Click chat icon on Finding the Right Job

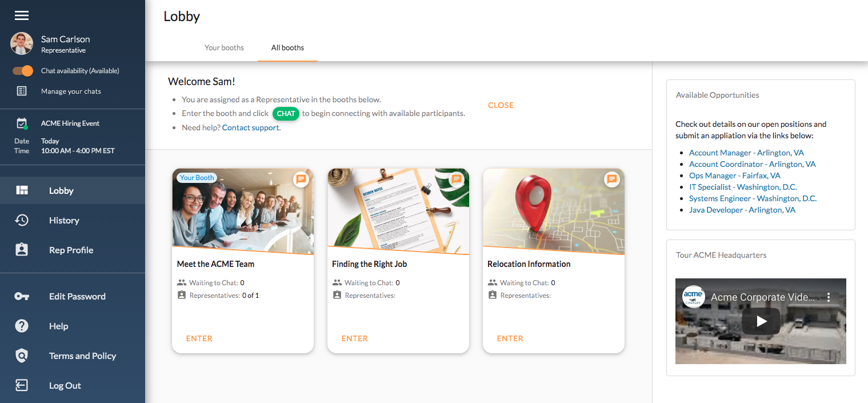456,179
